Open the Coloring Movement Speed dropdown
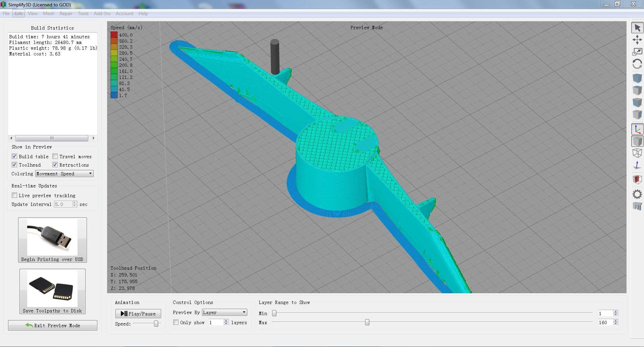Screen dimensions: 644x347 (x=64, y=174)
